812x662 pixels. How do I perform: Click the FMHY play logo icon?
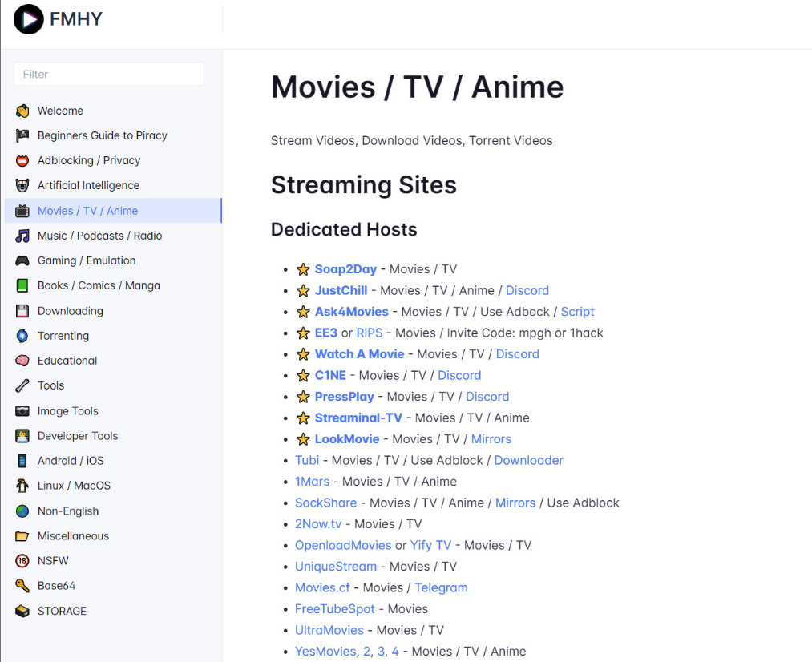pyautogui.click(x=29, y=19)
